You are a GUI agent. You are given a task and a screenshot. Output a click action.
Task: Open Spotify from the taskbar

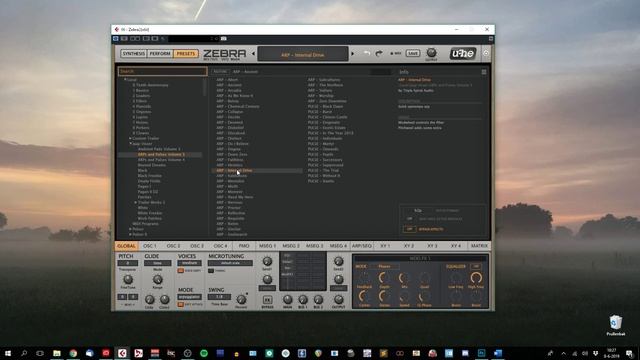pyautogui.click(x=204, y=353)
